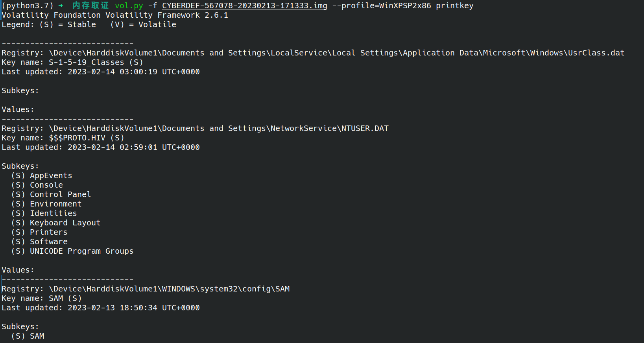Select the Console subkey entry
644x343 pixels.
[37, 185]
